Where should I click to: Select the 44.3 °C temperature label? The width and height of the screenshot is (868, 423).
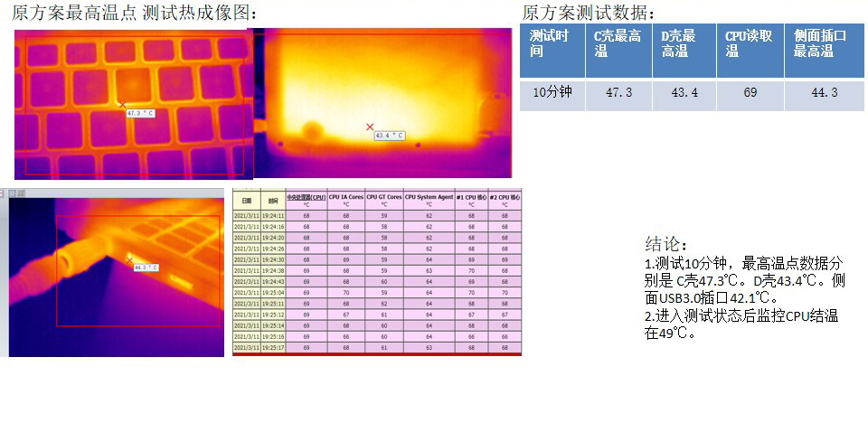[x=146, y=268]
